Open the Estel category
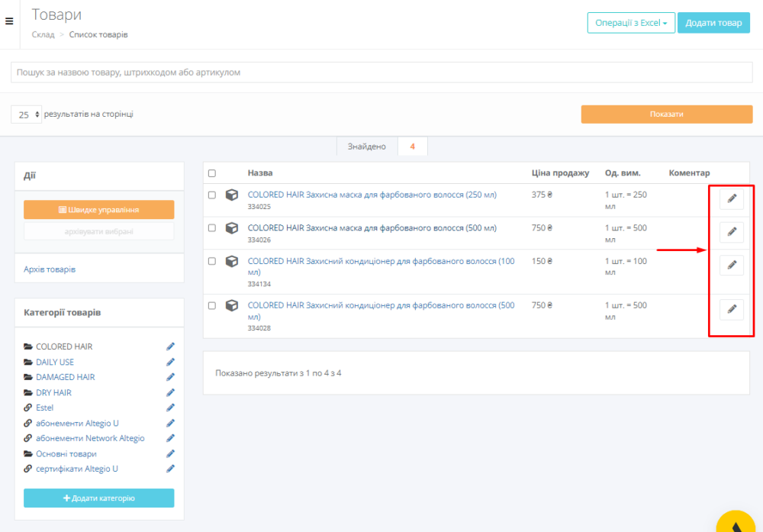763x532 pixels. point(45,408)
